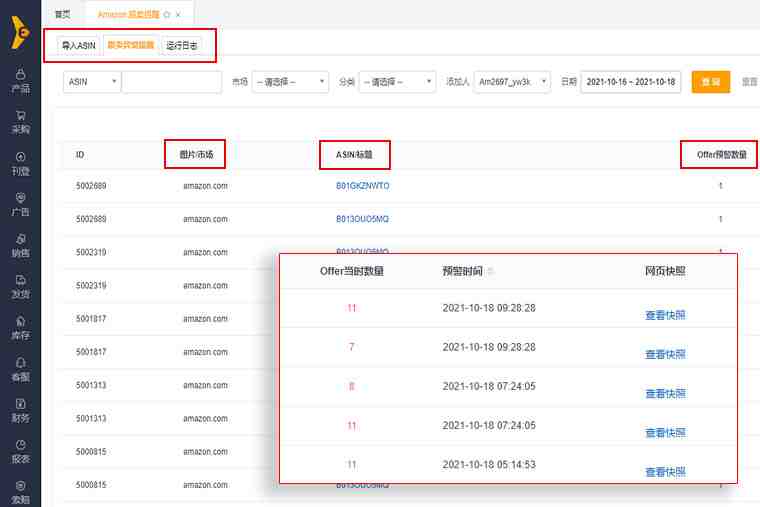
Task: Click the star icon on Amazon tab
Action: point(167,15)
